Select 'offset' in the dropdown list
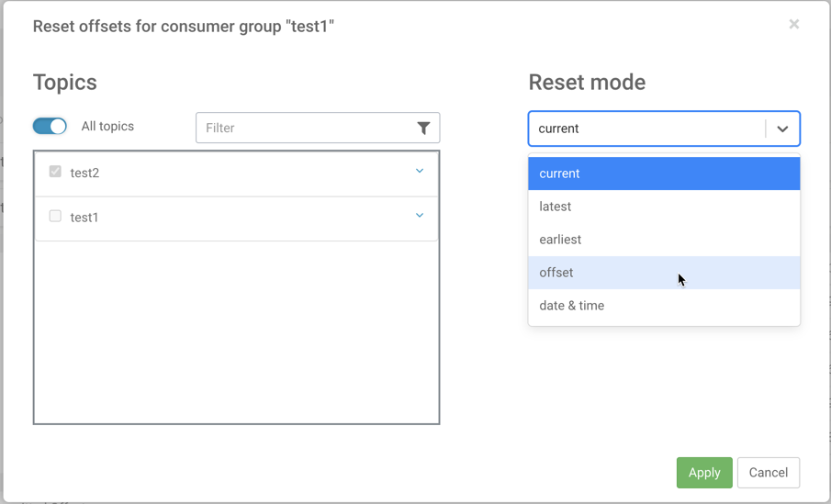Screen dimensions: 831x504 tap(663, 273)
